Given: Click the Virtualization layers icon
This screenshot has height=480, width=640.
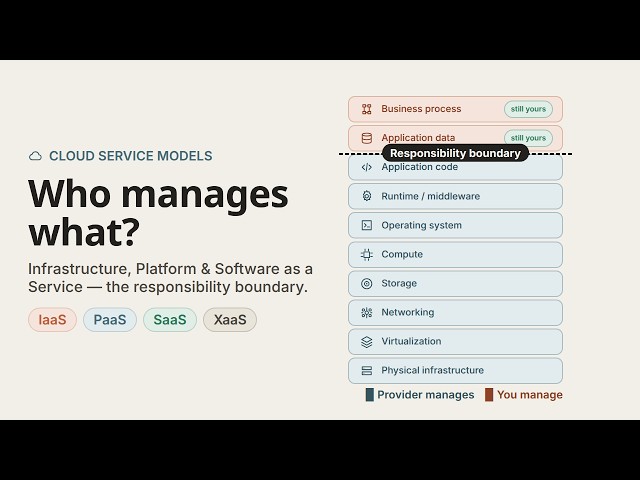Looking at the screenshot, I should click(x=367, y=342).
